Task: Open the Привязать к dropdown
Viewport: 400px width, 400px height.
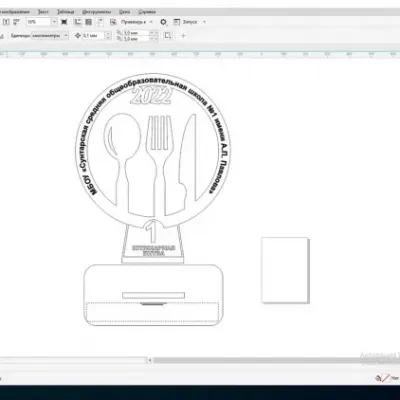Action: coord(136,22)
